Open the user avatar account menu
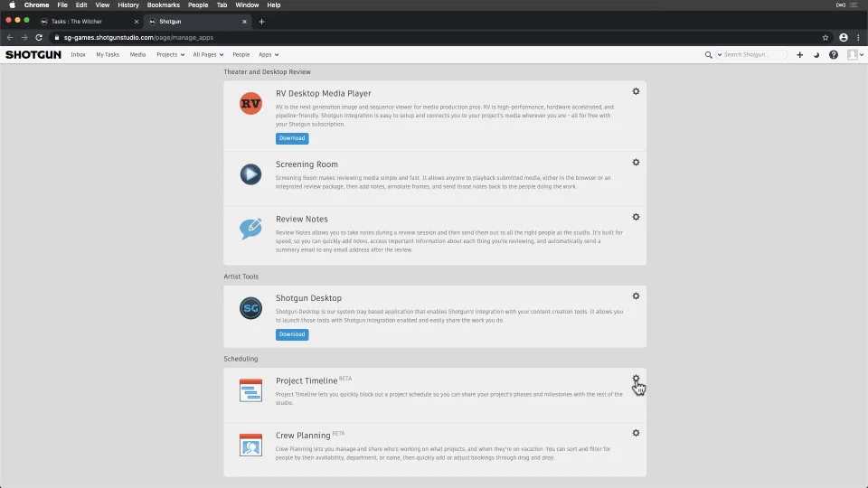Viewport: 868px width, 488px height. pos(853,55)
